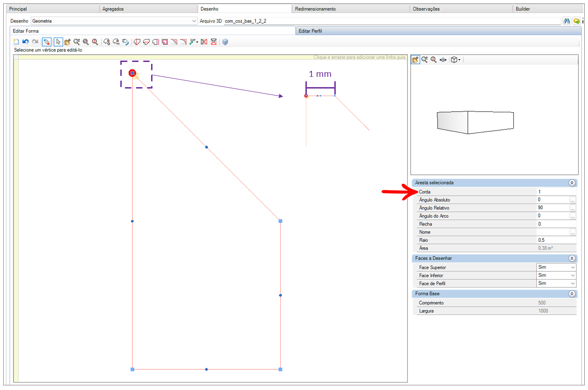Click the invert shape direction icon
588x390 pixels.
[x=126, y=42]
